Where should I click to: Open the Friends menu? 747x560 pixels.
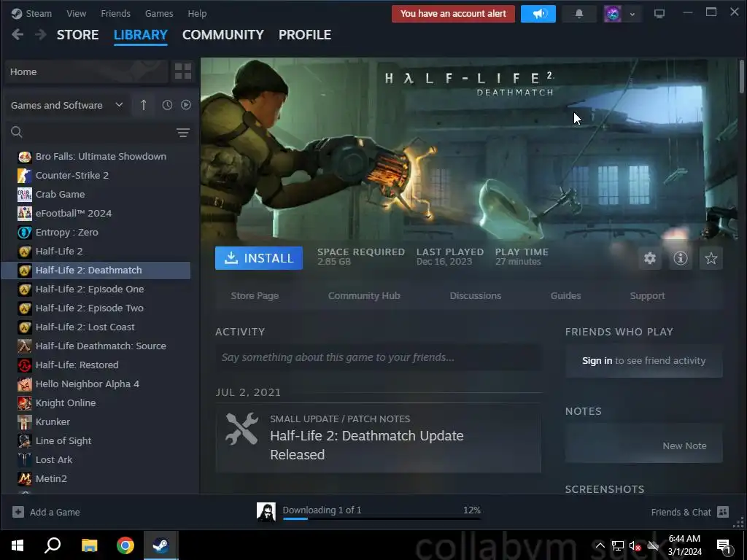tap(116, 13)
